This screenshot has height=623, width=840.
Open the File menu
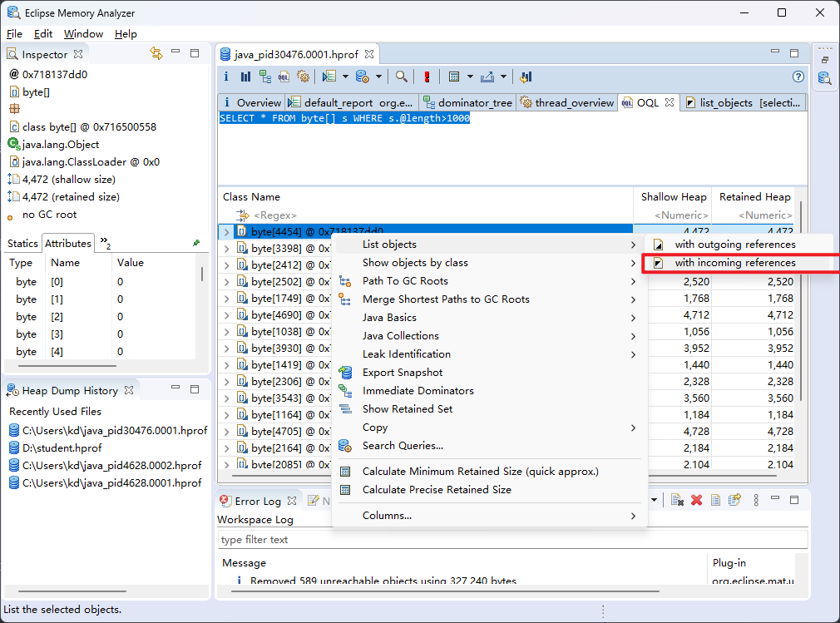[14, 34]
